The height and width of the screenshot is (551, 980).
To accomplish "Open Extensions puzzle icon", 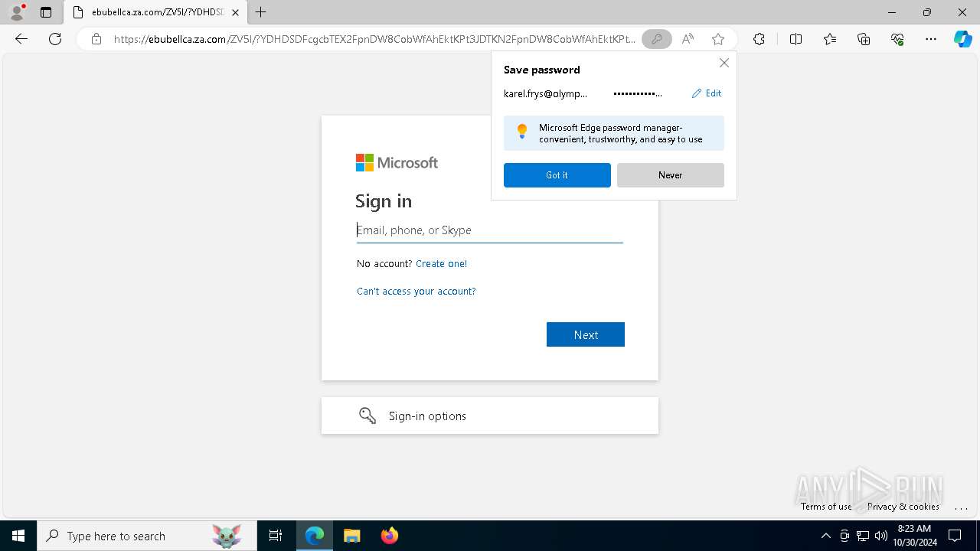I will point(759,39).
